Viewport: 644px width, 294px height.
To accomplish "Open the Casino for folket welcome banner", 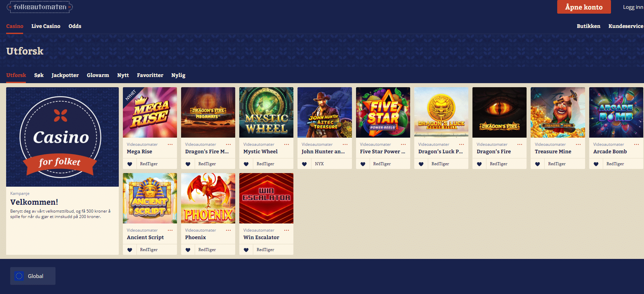I will 62,137.
